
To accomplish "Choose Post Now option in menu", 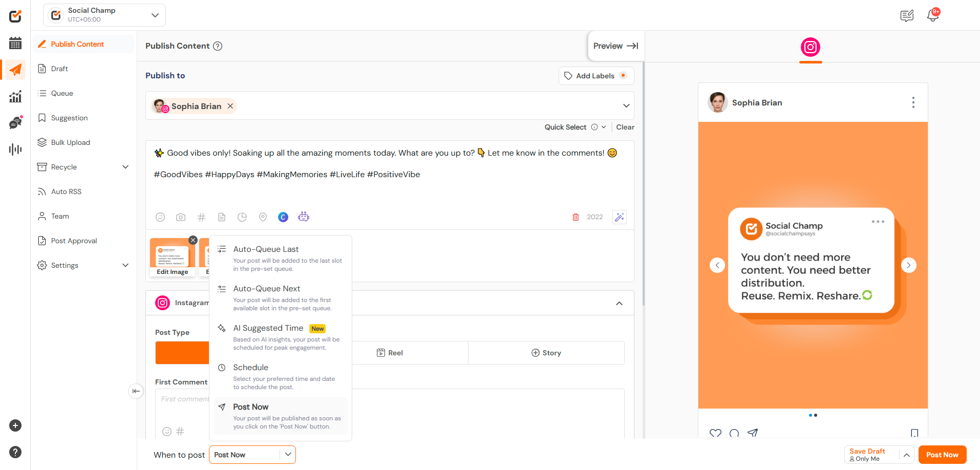I will (280, 416).
